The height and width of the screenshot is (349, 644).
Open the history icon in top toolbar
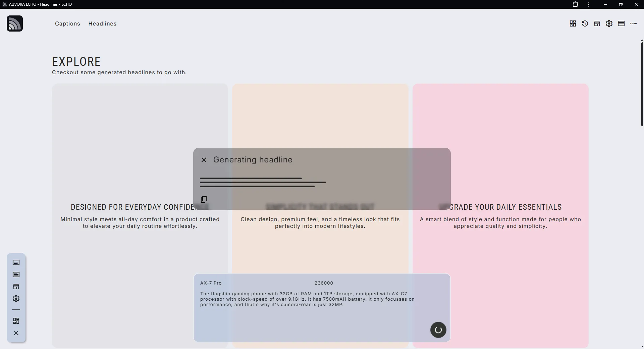coord(585,23)
